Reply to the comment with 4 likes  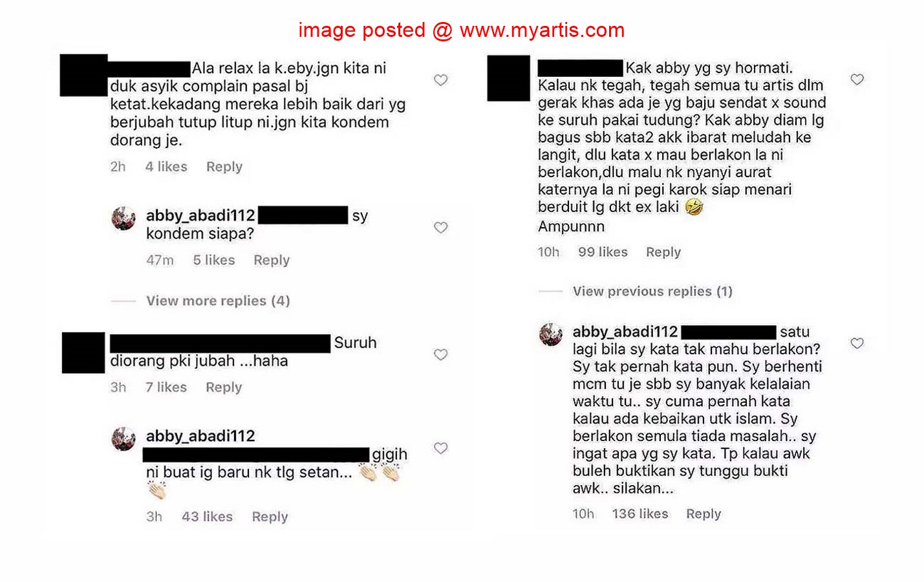224,167
